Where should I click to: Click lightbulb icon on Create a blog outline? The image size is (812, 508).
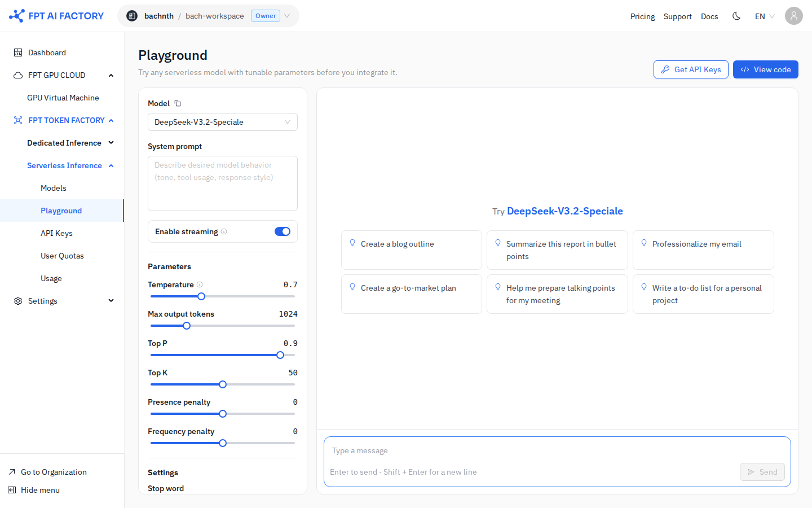(x=352, y=243)
